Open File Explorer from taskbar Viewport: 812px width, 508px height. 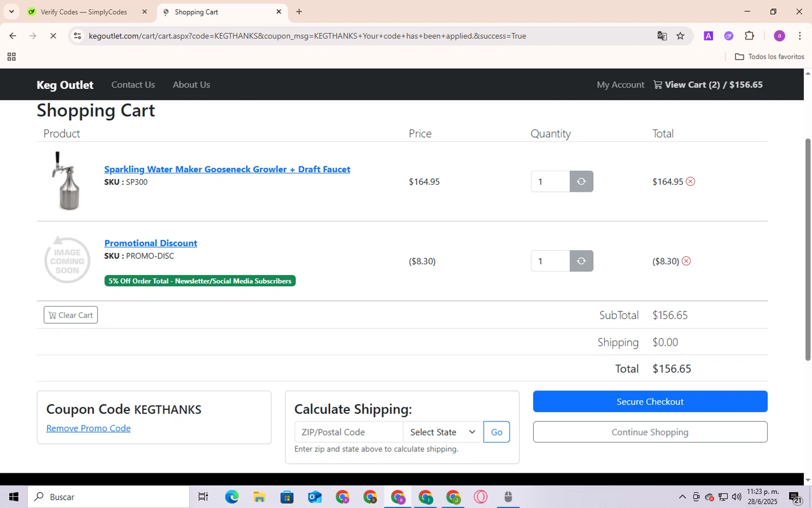259,497
